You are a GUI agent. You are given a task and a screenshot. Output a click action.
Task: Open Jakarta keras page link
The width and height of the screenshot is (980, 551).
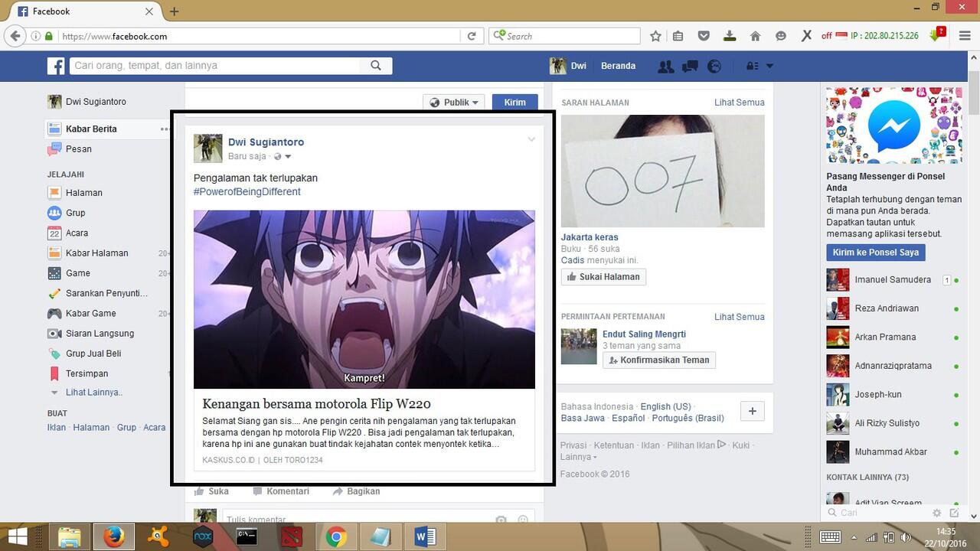(590, 237)
